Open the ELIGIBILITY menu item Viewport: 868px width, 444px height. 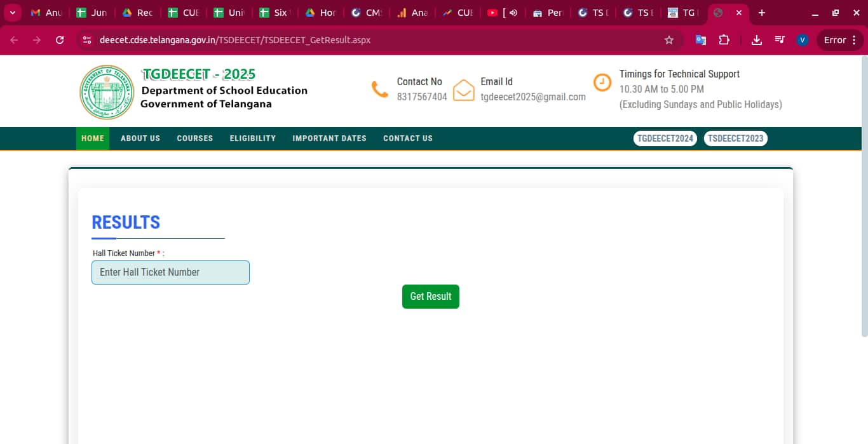[253, 138]
